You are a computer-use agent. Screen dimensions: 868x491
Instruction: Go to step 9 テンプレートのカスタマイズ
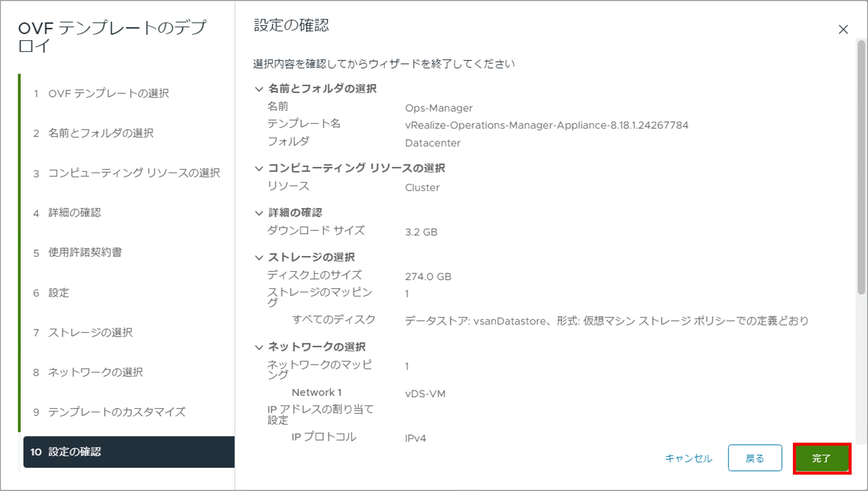tap(109, 412)
